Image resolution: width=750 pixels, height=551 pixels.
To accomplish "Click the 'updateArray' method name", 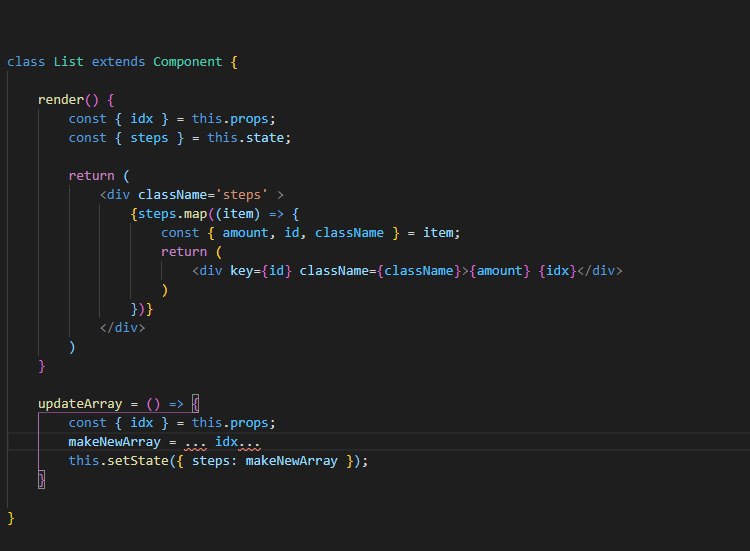I will click(x=80, y=404).
